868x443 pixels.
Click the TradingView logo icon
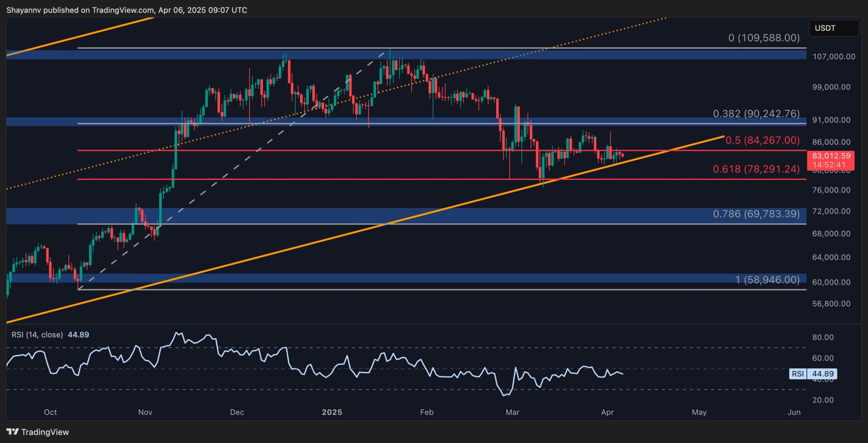(x=13, y=431)
